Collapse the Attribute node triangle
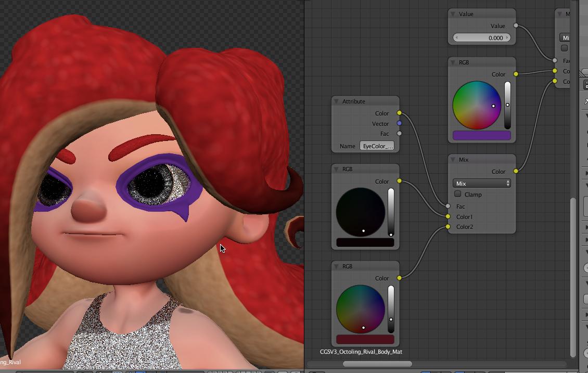 [x=336, y=101]
